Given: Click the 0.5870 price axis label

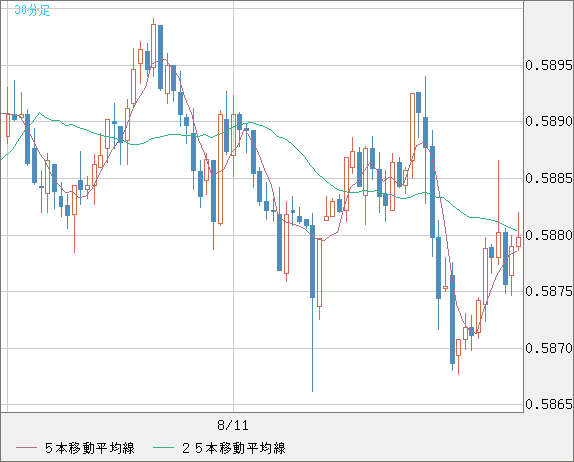Looking at the screenshot, I should tap(549, 348).
